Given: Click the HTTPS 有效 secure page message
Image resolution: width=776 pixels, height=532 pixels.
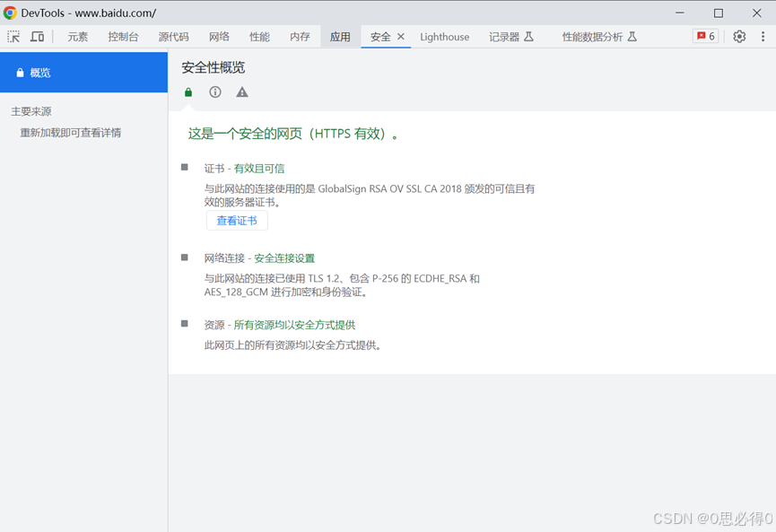Looking at the screenshot, I should [293, 134].
